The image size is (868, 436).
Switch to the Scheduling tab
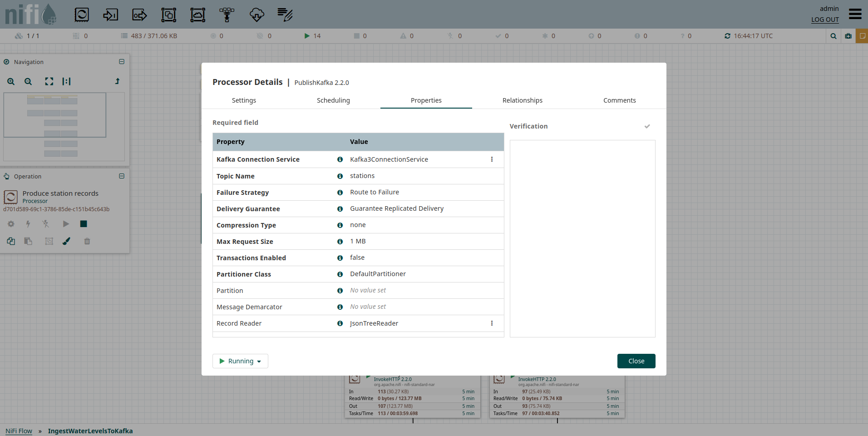333,100
